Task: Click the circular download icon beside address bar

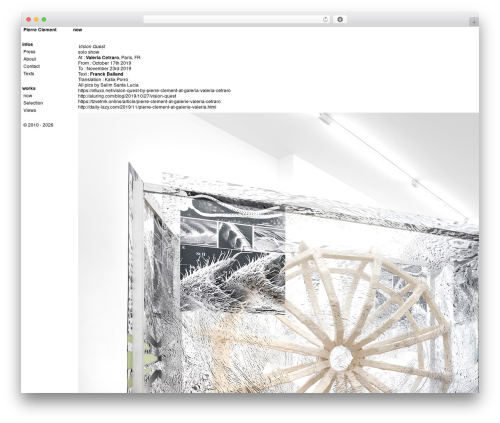Action: click(x=340, y=19)
